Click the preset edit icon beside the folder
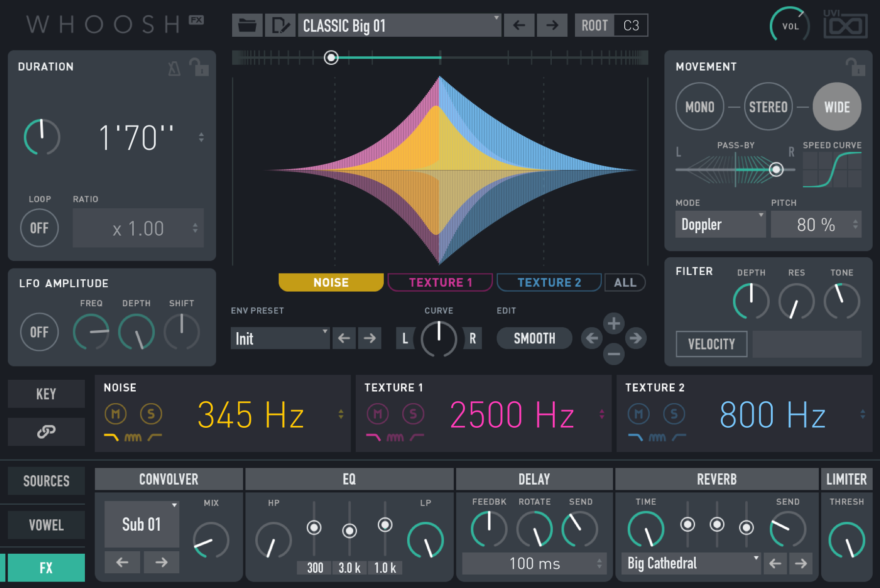 coord(279,25)
